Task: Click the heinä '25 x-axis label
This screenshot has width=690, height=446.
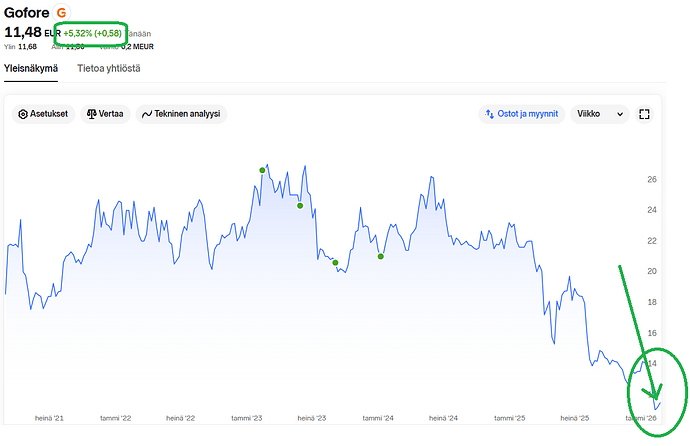Action: 575,418
